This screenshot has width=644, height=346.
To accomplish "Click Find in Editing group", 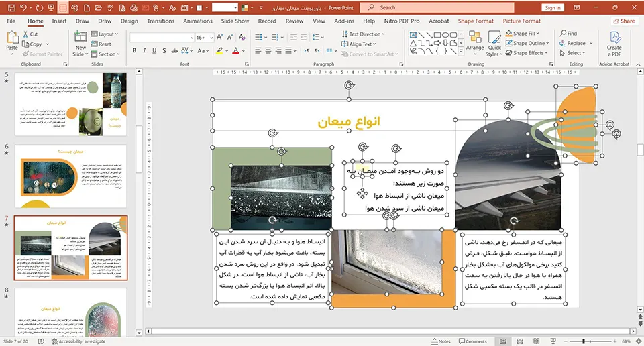I will tap(568, 34).
